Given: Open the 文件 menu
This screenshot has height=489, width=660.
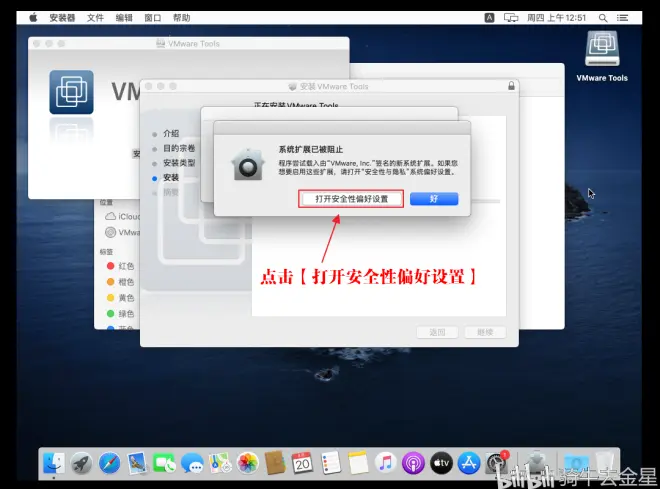Looking at the screenshot, I should pyautogui.click(x=95, y=18).
